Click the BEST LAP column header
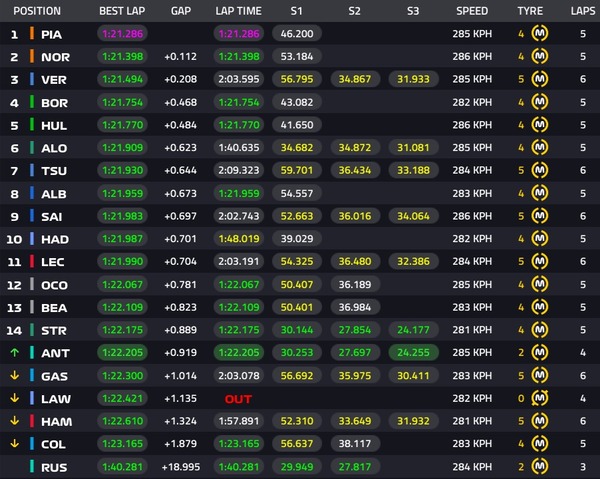 (122, 11)
